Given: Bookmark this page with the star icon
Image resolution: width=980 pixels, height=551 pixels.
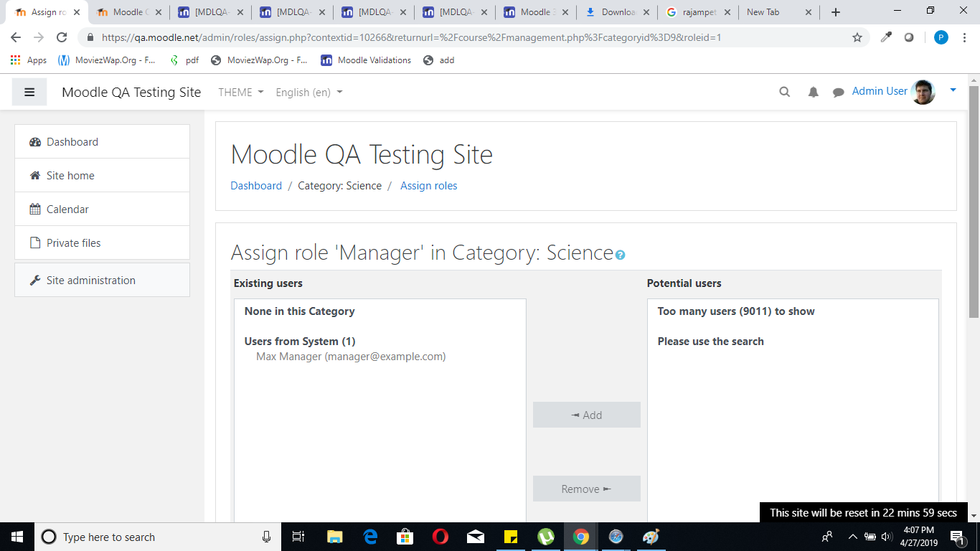Looking at the screenshot, I should pos(857,37).
